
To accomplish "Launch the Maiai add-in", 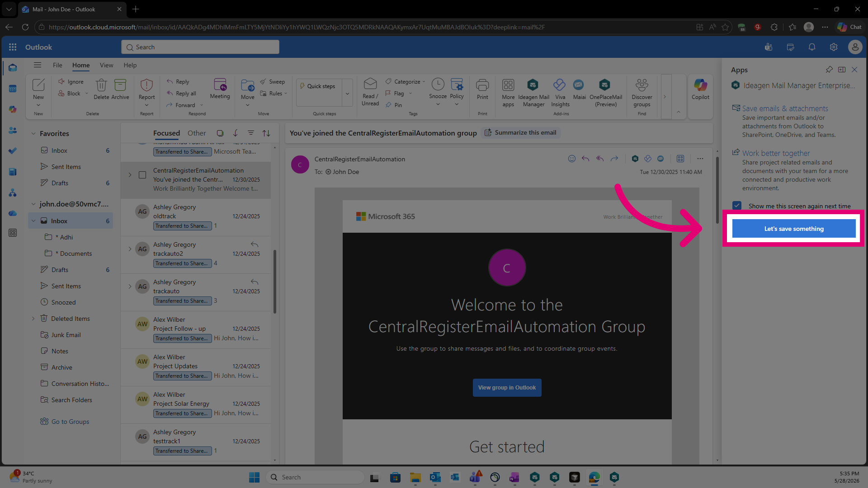I will (x=579, y=89).
